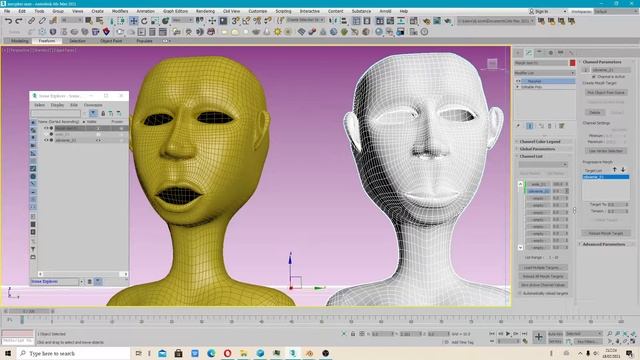Image resolution: width=640 pixels, height=360 pixels.
Task: Open the Display command panel tab
Action: click(x=561, y=53)
